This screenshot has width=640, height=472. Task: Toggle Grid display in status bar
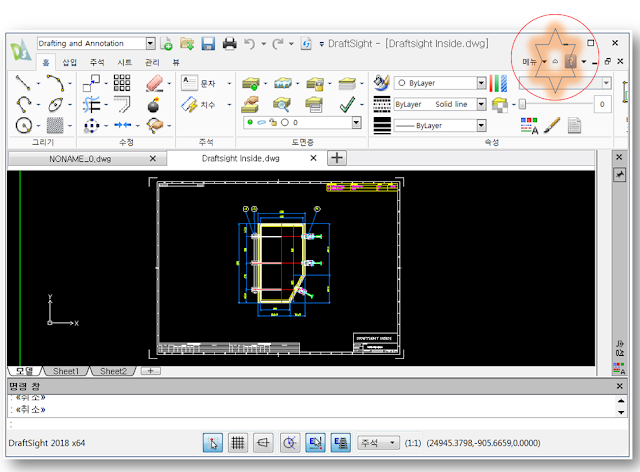tap(239, 441)
